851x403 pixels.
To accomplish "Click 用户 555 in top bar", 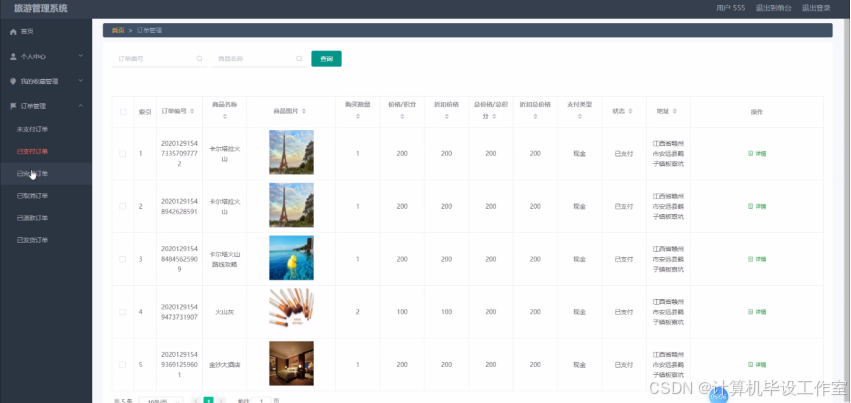I will (x=731, y=8).
